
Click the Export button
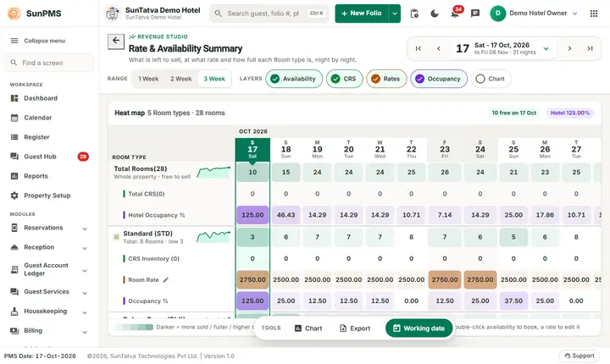point(355,328)
